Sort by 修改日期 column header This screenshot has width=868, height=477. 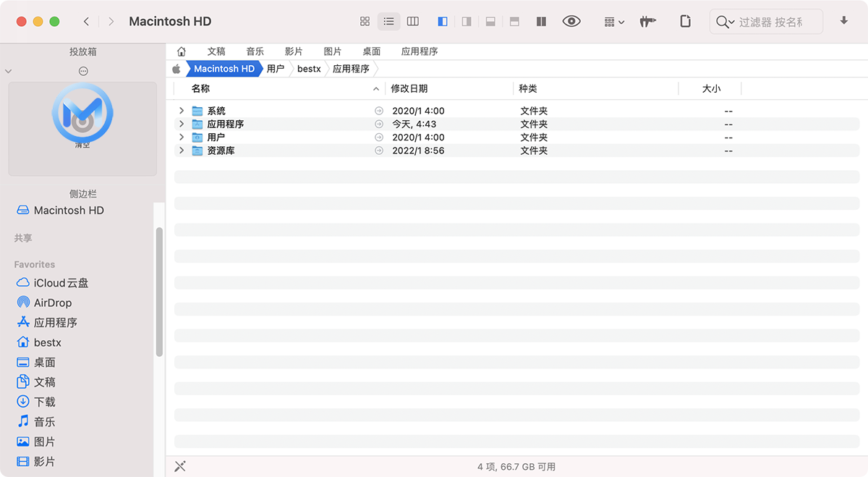click(409, 88)
